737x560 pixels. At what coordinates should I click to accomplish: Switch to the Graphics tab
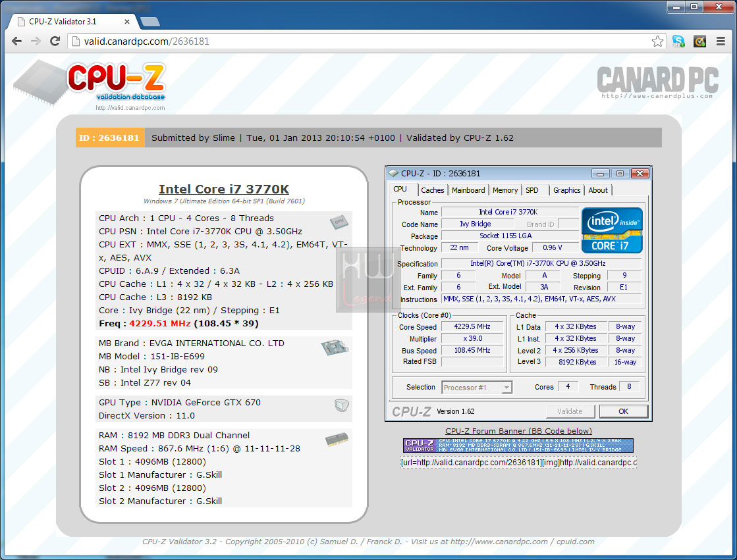pyautogui.click(x=566, y=190)
